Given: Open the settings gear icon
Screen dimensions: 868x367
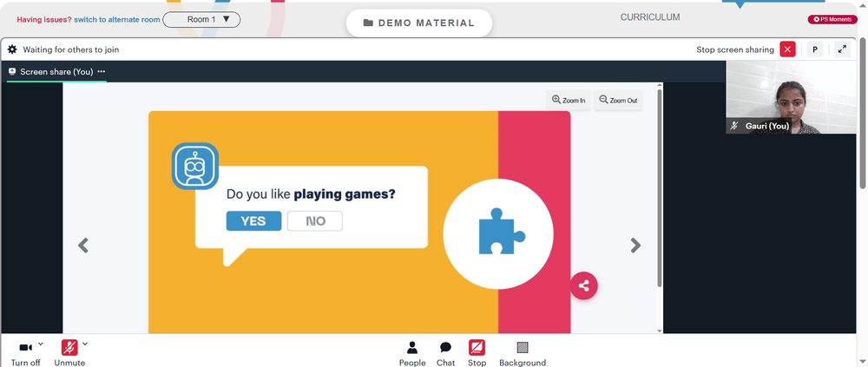Looking at the screenshot, I should tap(12, 49).
